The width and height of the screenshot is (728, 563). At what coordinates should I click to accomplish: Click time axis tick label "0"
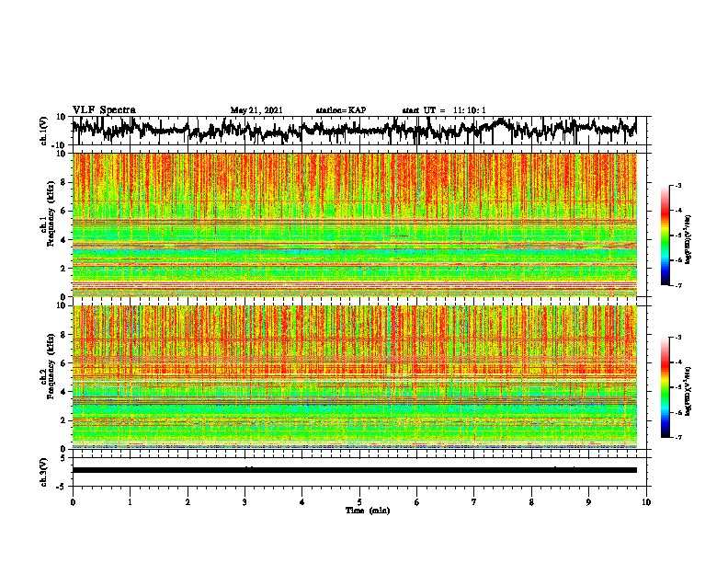pyautogui.click(x=73, y=502)
